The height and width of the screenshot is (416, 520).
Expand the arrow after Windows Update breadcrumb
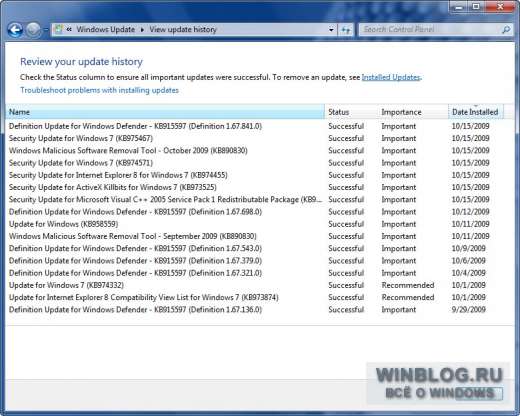pos(142,30)
